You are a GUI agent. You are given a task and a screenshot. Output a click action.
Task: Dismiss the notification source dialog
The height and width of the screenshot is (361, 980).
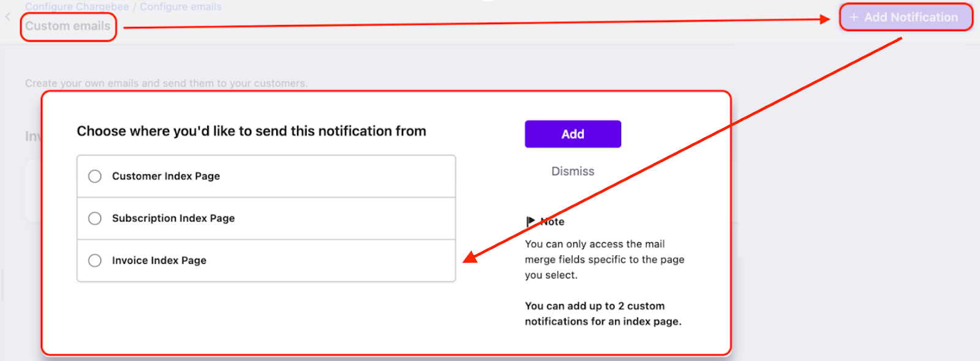point(573,171)
